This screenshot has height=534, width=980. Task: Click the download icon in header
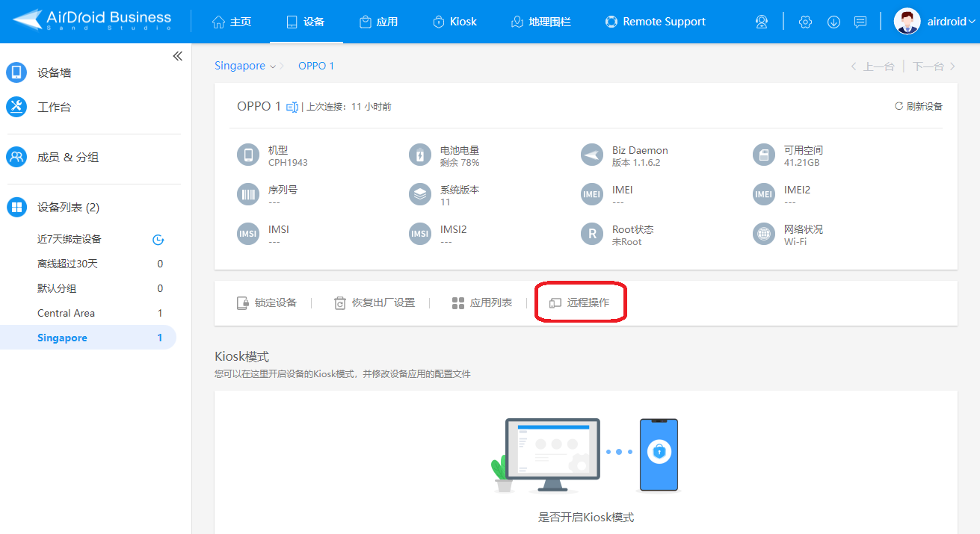pos(833,22)
